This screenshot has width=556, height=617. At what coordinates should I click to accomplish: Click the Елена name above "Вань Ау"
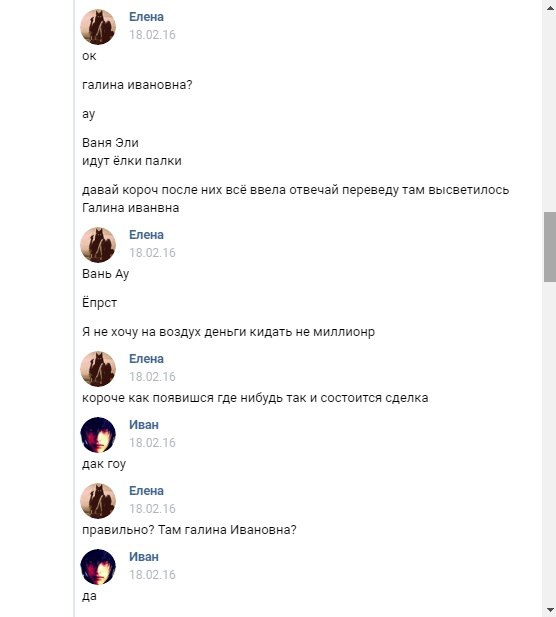pos(146,235)
